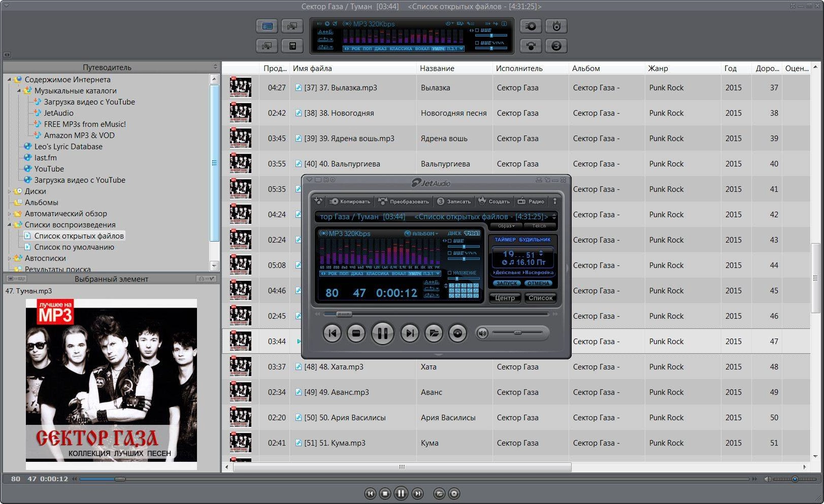Click the library view button in top toolbar

tap(267, 26)
